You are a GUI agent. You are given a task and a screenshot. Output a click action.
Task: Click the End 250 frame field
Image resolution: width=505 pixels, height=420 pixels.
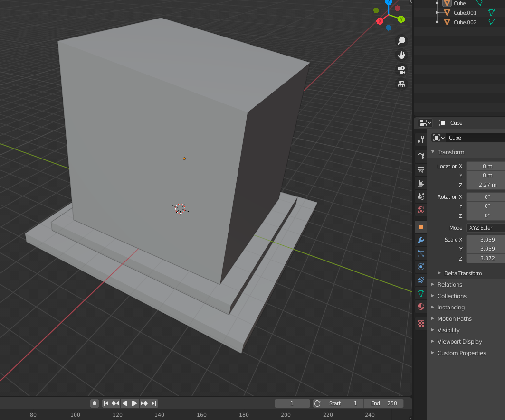(383, 403)
